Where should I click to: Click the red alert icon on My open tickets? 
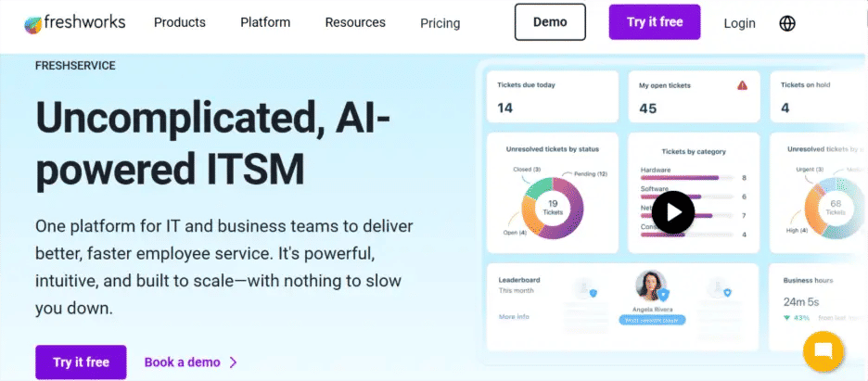(742, 85)
